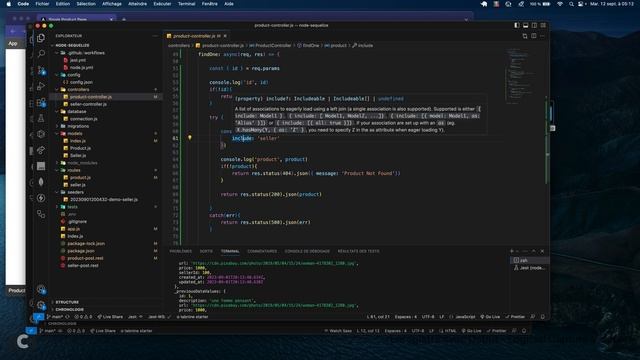Create new terminal with plus icon

pos(512,251)
